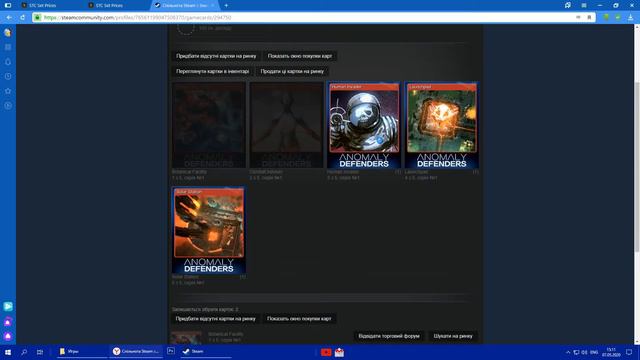The width and height of the screenshot is (640, 360).
Task: Go back with the browser back arrow
Action: tap(9, 18)
